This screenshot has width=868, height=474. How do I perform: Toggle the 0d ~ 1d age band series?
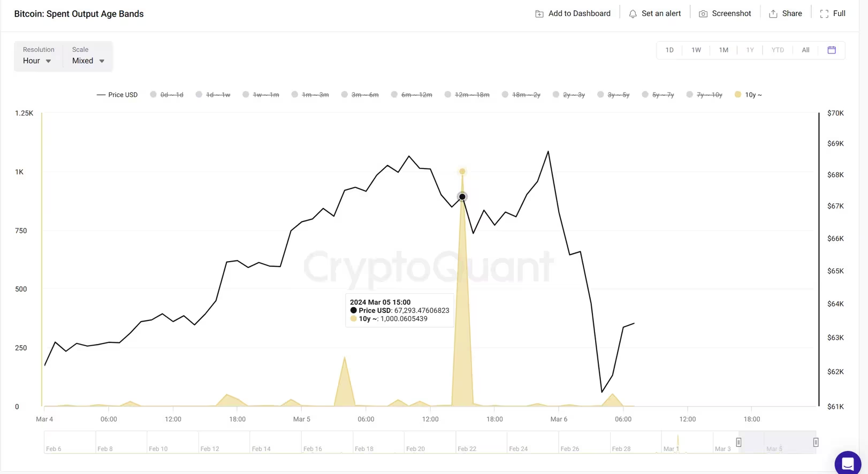(x=166, y=95)
